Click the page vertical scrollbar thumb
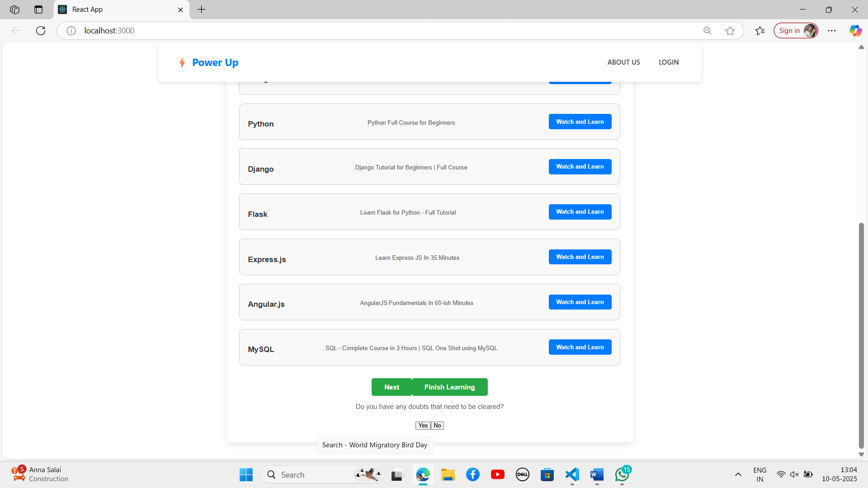Image resolution: width=868 pixels, height=488 pixels. coord(861,334)
